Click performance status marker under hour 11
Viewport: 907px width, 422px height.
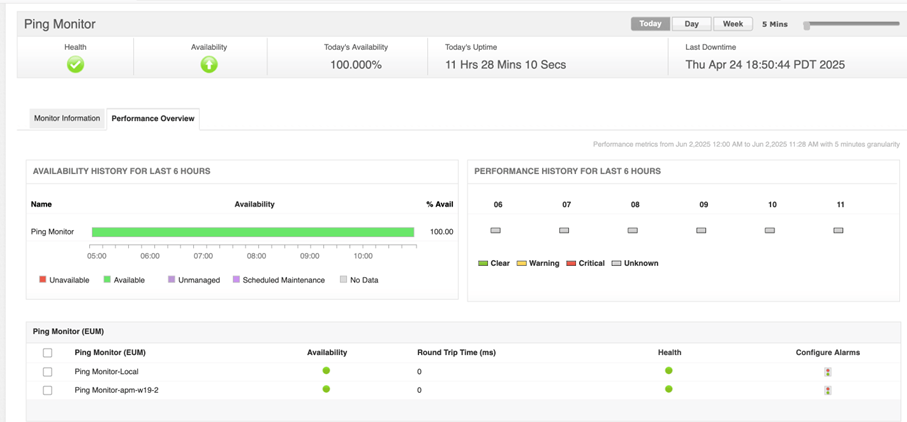838,230
